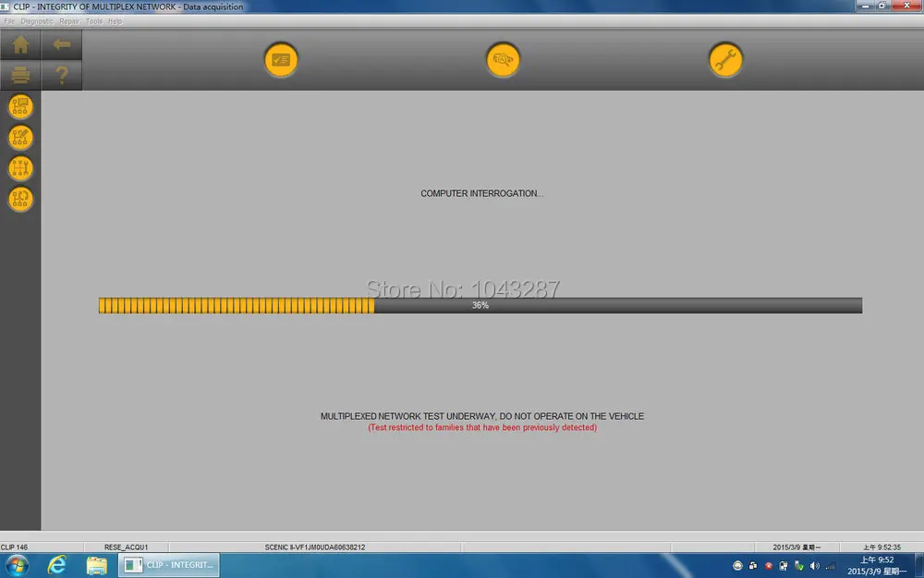924x578 pixels.
Task: Click the red circle tray icon
Action: 769,566
